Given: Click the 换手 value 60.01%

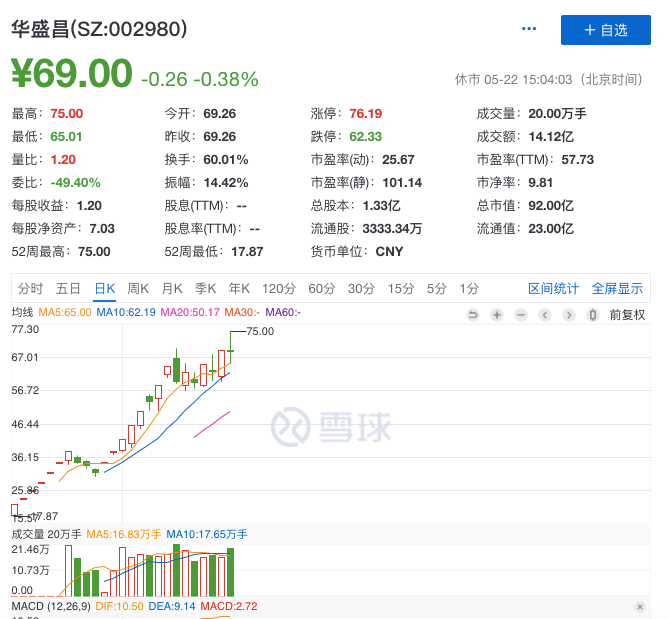Looking at the screenshot, I should coord(226,160).
